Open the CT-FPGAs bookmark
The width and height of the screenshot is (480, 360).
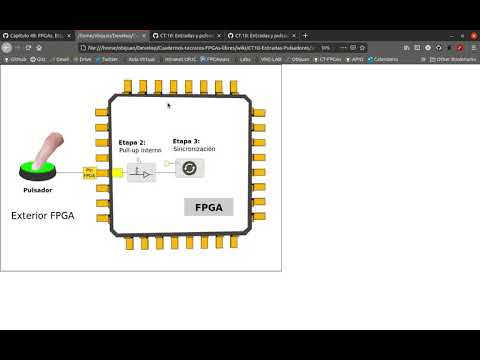pyautogui.click(x=328, y=59)
